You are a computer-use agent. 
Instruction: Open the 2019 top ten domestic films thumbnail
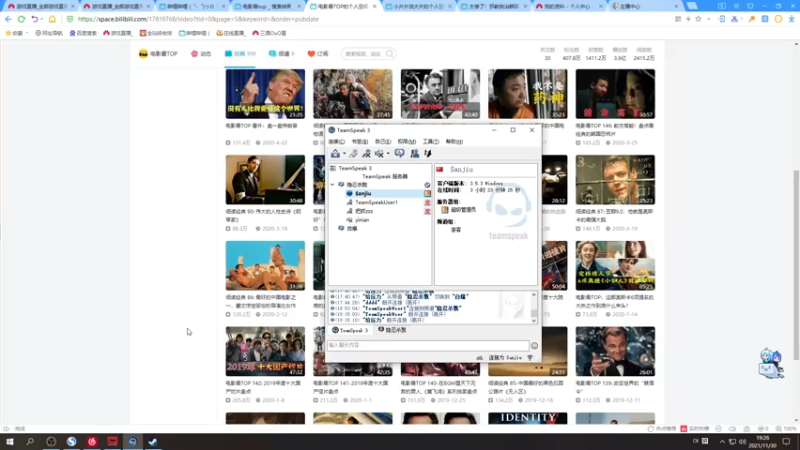265,352
